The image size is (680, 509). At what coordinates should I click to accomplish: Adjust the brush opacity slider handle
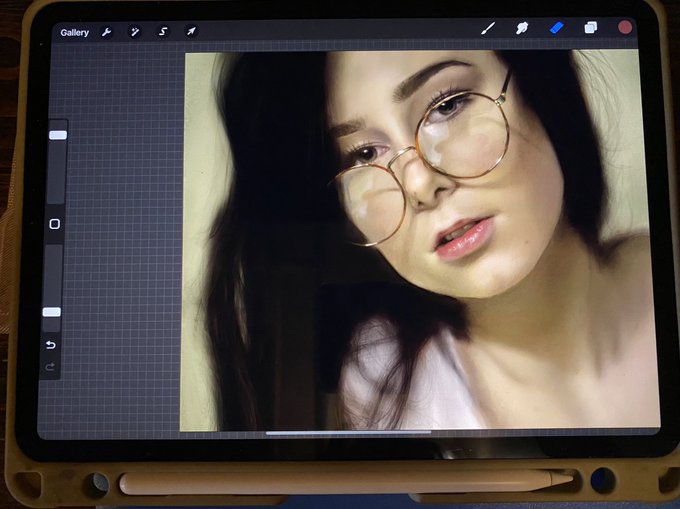click(52, 312)
